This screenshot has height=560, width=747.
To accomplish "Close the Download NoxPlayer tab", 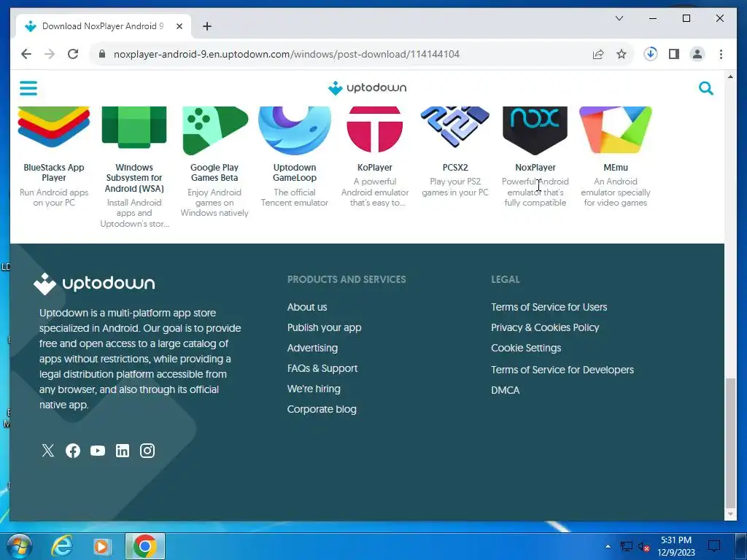I will (x=179, y=26).
